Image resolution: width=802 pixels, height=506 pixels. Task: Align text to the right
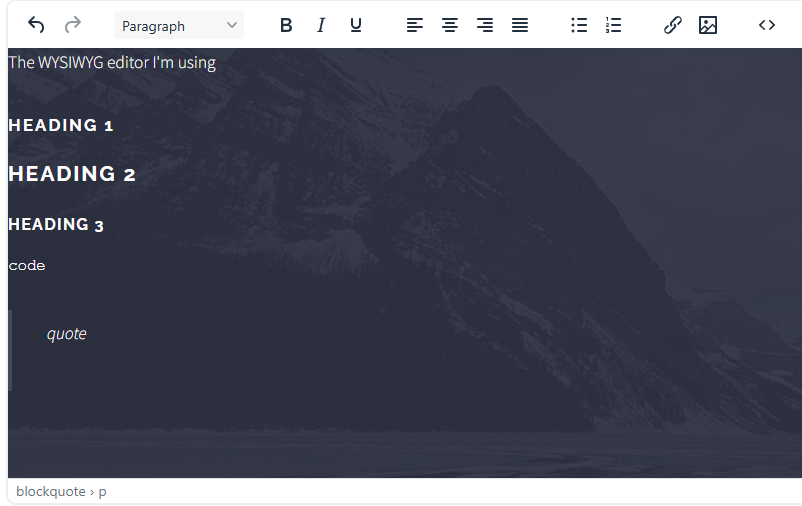[x=485, y=25]
